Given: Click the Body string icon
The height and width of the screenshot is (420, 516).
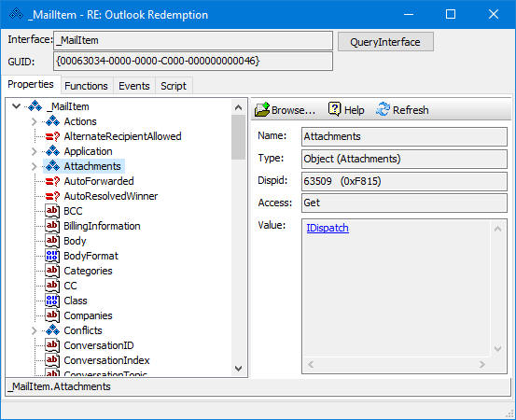Looking at the screenshot, I should 52,241.
